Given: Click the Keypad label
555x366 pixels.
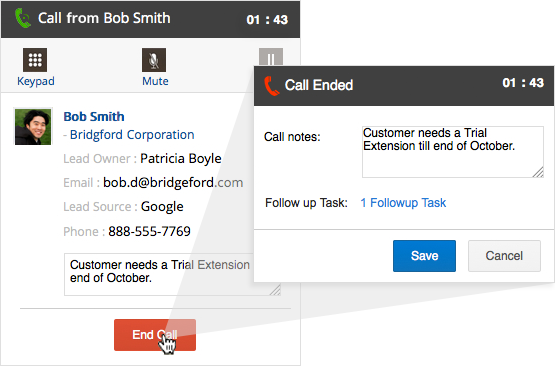Looking at the screenshot, I should point(36,81).
